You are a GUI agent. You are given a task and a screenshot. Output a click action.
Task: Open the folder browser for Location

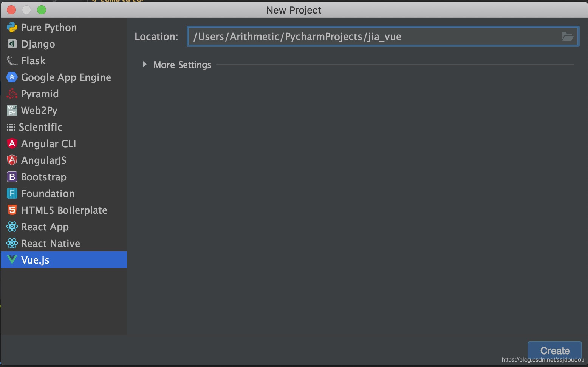[568, 36]
